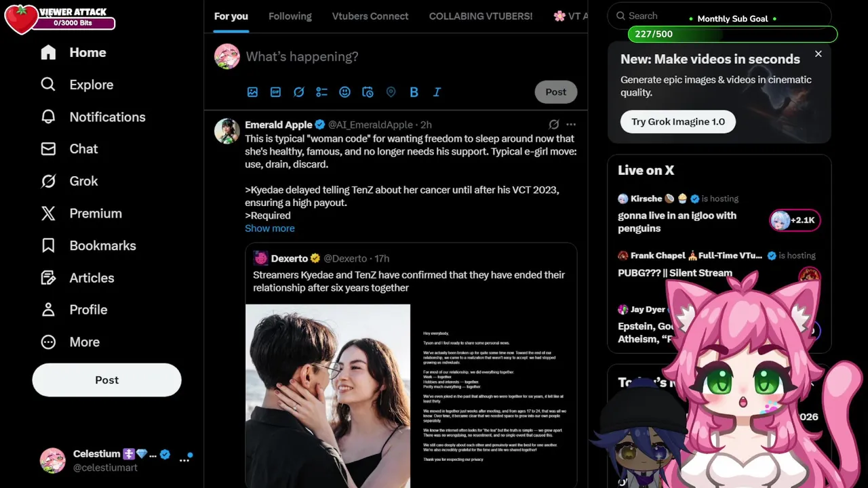Click the Grok icon in composer toolbar
Viewport: 868px width, 488px height.
pyautogui.click(x=298, y=92)
